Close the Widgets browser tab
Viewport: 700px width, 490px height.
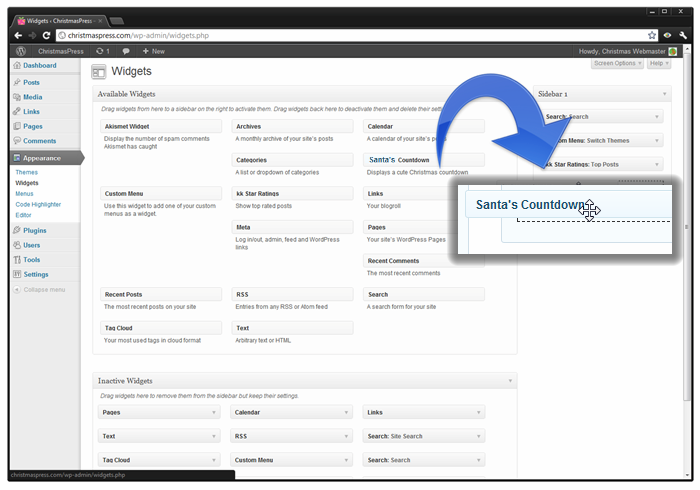pos(100,21)
